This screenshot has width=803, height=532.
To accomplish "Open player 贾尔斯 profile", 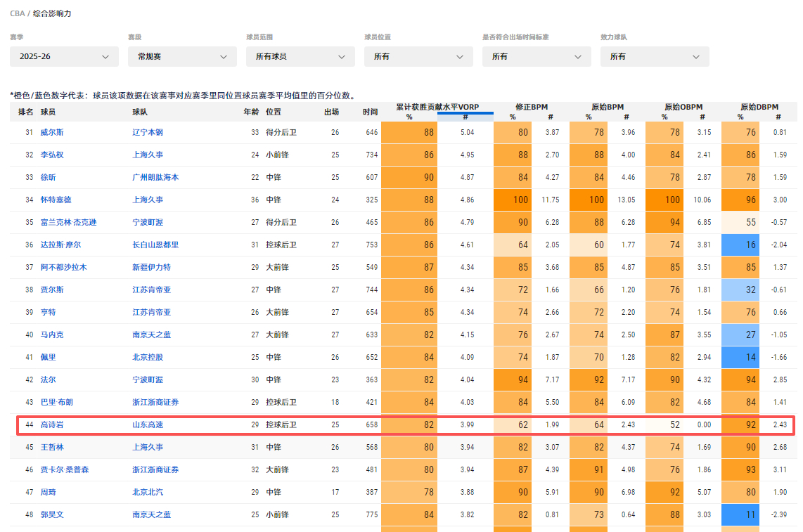I will tap(52, 290).
